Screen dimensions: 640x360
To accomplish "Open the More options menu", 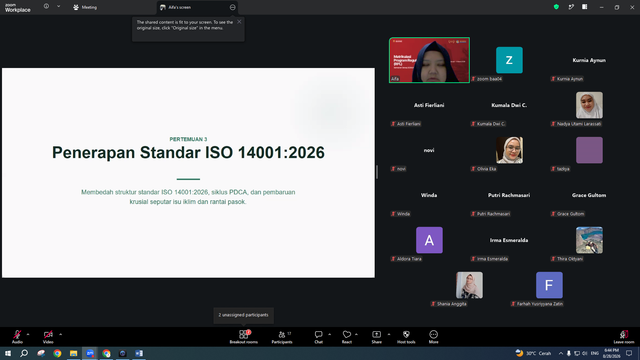I will 433,336.
